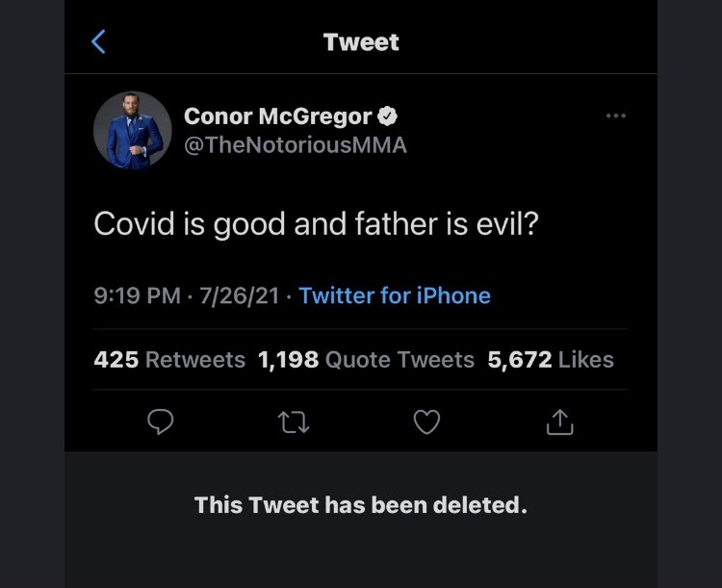The width and height of the screenshot is (722, 588).
Task: Open Conor McGregor's profile picture
Action: (133, 131)
